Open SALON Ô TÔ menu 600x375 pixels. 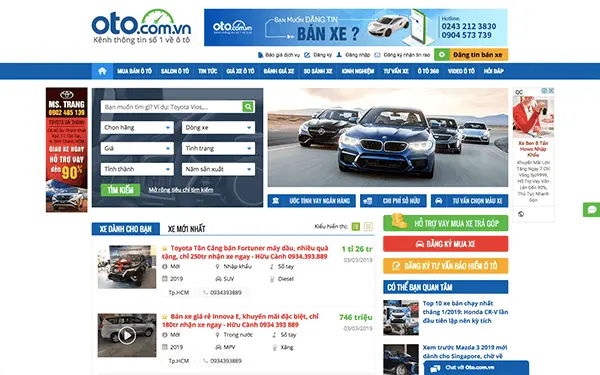(x=175, y=71)
